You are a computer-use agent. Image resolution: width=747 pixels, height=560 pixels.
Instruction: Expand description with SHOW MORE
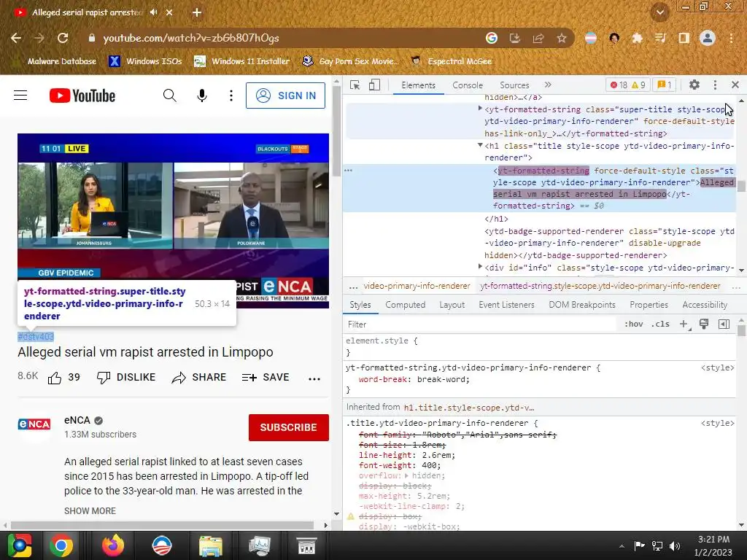click(90, 510)
